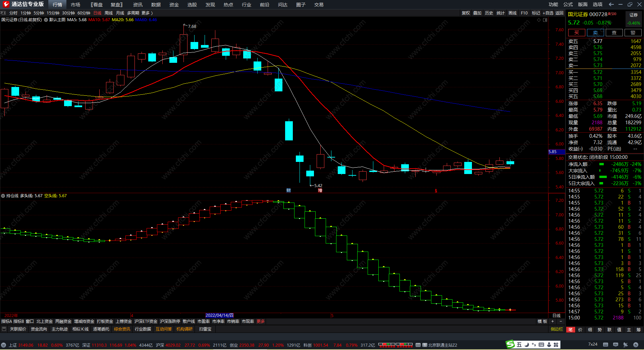The image size is (644, 350).
Task: Switch chart to 15分钟 period
Action: click(x=53, y=13)
